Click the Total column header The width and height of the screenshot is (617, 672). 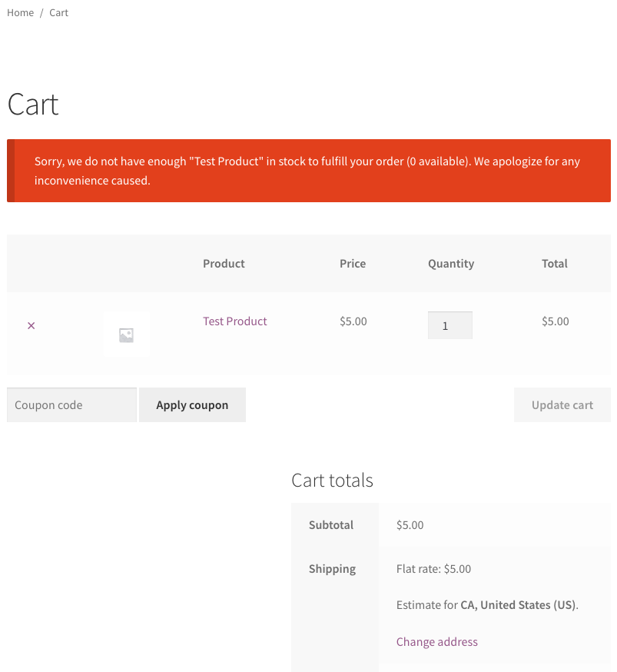click(x=554, y=263)
